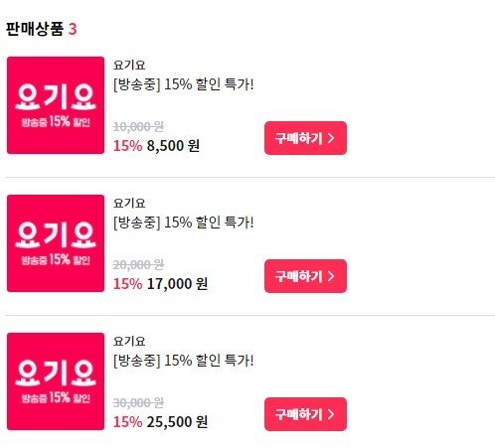
Task: Click 구매하기 for the 8,500원 item
Action: click(305, 138)
